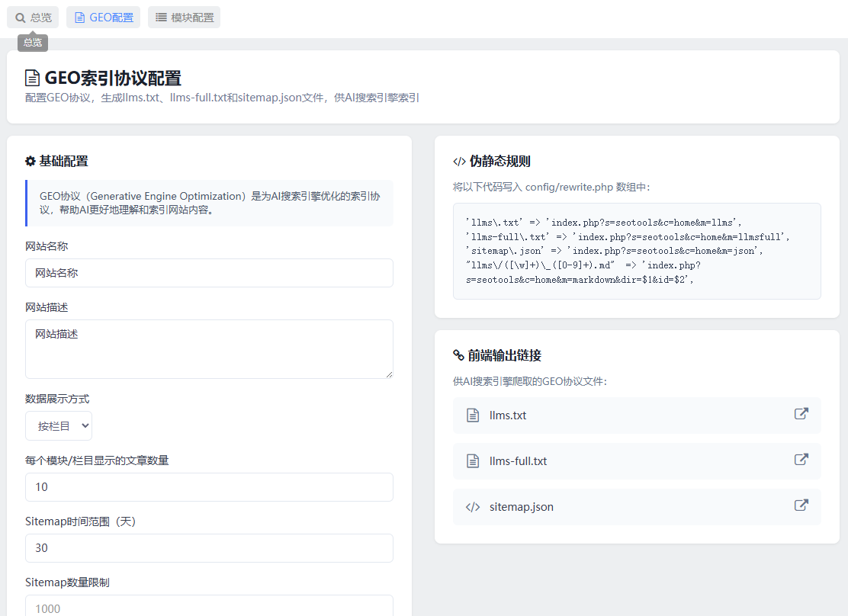Click the code icon beside 伪静态规则
Screen dimensions: 848x616
459,161
